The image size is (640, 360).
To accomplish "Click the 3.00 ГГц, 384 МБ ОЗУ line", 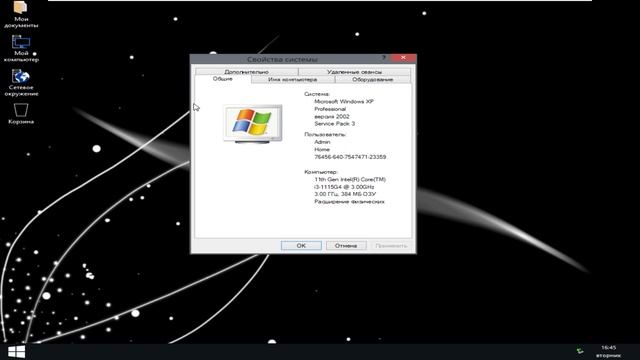I will (345, 194).
